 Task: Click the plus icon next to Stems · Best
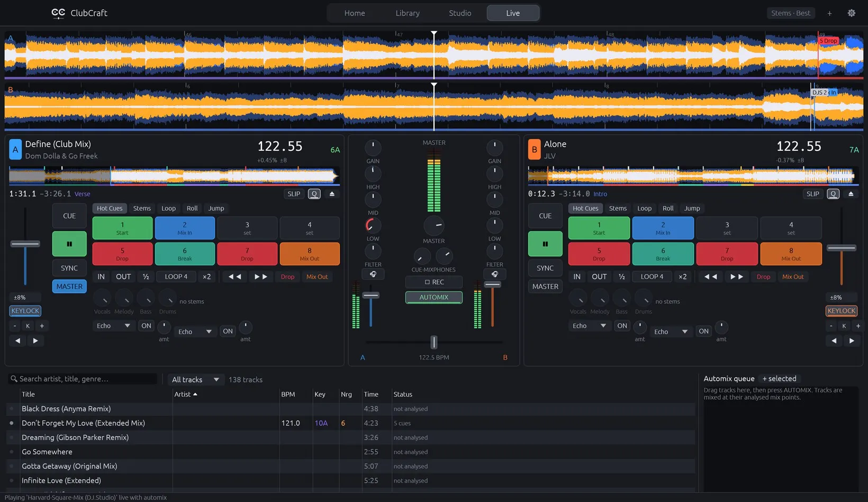[829, 13]
